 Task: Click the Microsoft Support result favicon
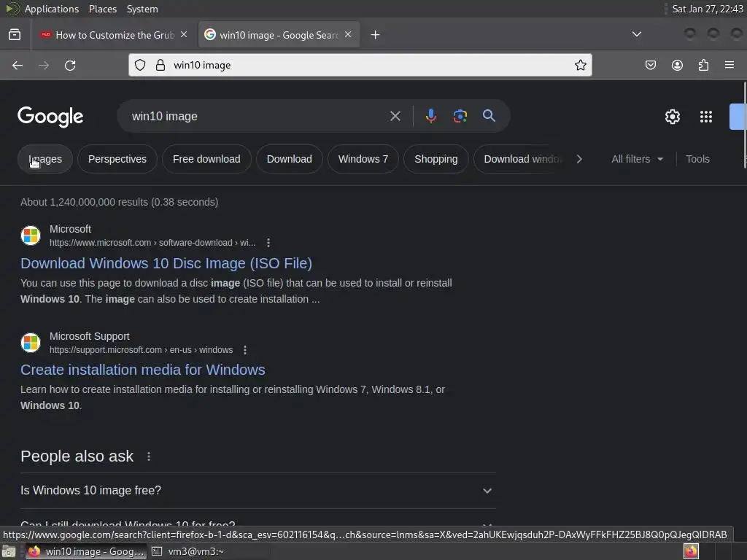pos(31,343)
